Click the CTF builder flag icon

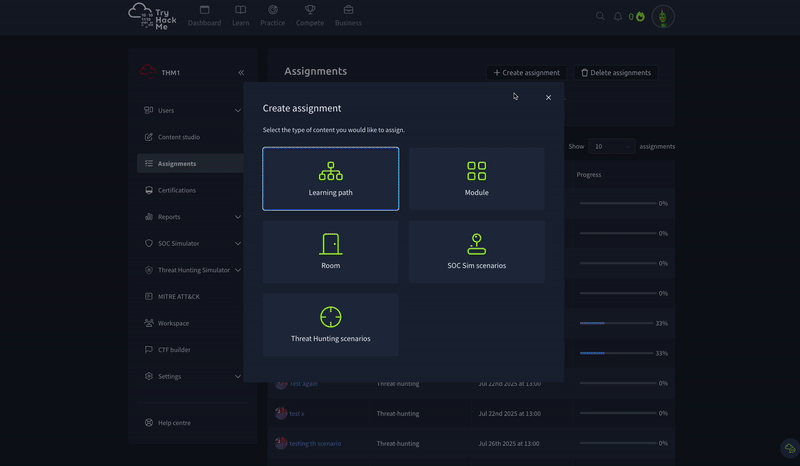tap(148, 349)
